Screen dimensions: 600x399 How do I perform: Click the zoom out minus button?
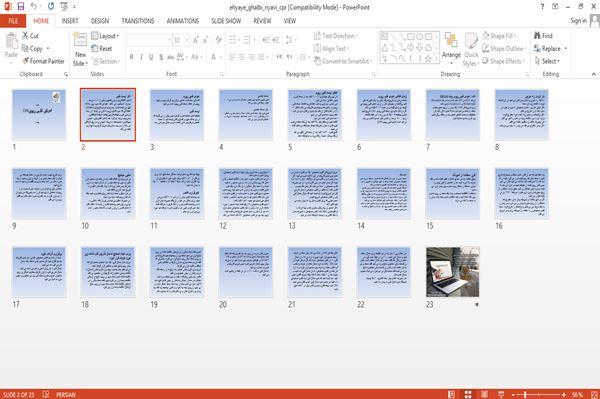[514, 394]
